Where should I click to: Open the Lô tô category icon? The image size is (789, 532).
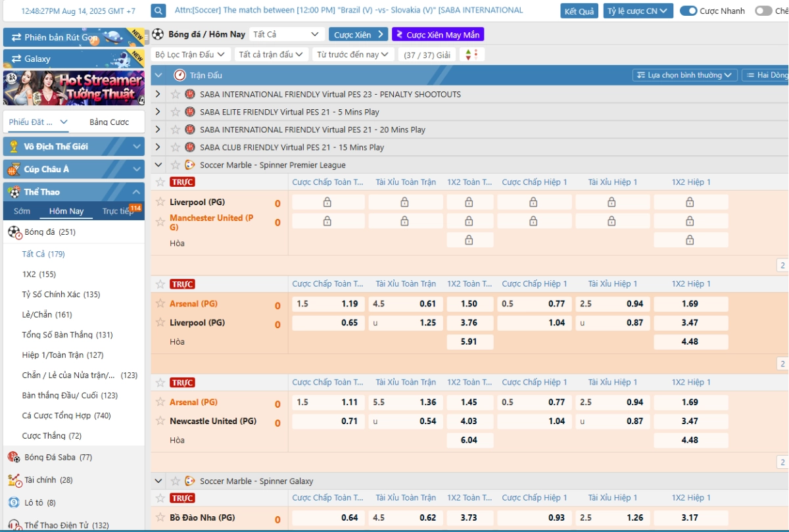tap(14, 502)
